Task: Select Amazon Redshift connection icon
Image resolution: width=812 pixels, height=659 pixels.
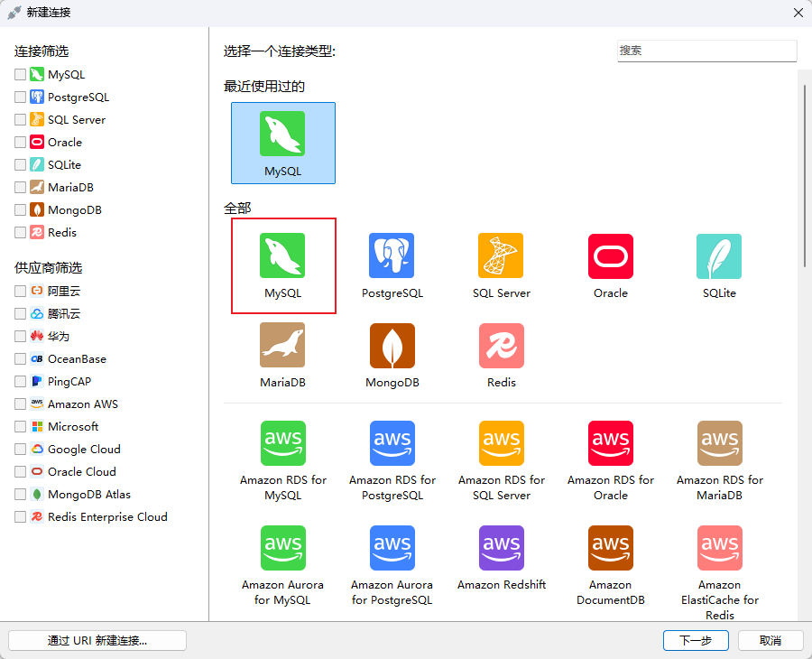Action: point(501,548)
